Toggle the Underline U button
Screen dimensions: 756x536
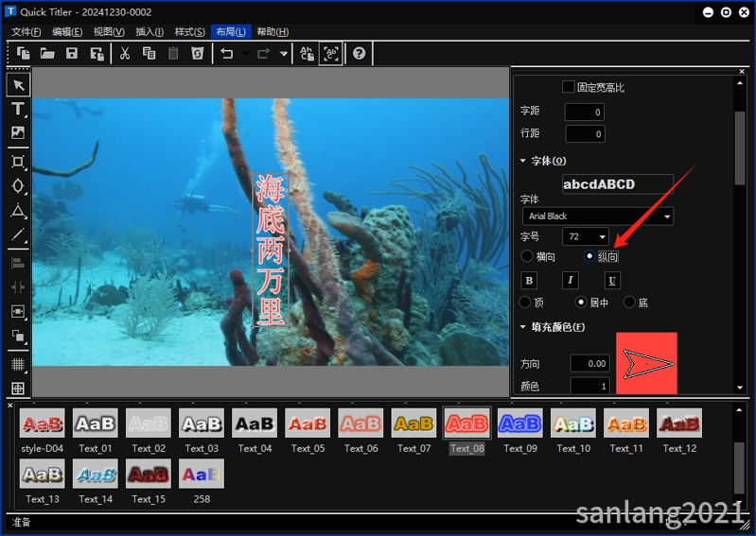(x=612, y=280)
